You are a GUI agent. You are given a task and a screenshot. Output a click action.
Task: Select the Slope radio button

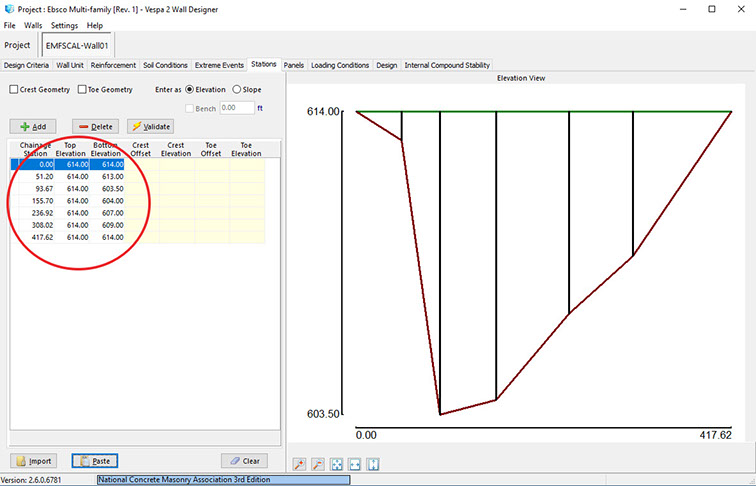(x=237, y=90)
